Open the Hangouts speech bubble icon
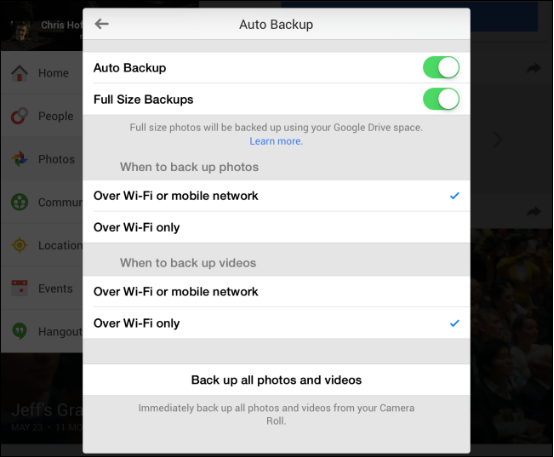The height and width of the screenshot is (457, 554). [x=19, y=331]
